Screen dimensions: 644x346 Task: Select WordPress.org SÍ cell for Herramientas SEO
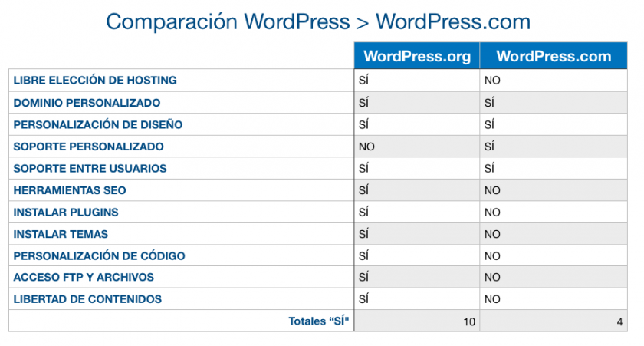pos(417,190)
